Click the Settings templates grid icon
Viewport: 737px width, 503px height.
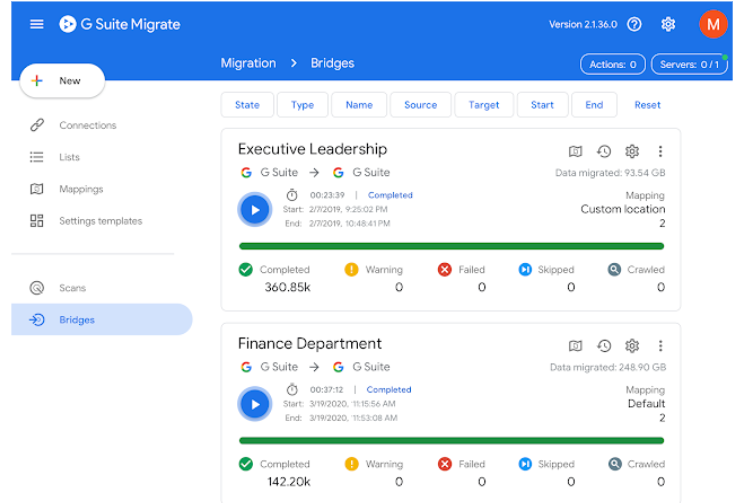[x=37, y=221]
